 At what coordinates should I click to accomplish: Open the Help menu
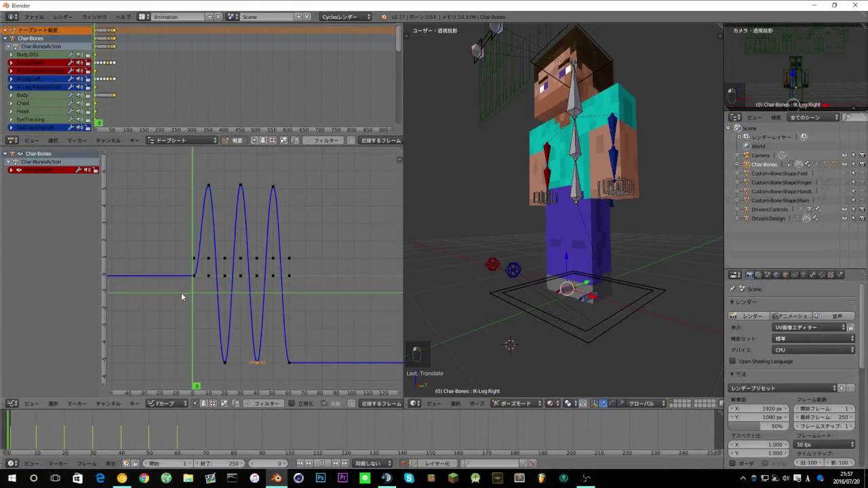pos(123,16)
